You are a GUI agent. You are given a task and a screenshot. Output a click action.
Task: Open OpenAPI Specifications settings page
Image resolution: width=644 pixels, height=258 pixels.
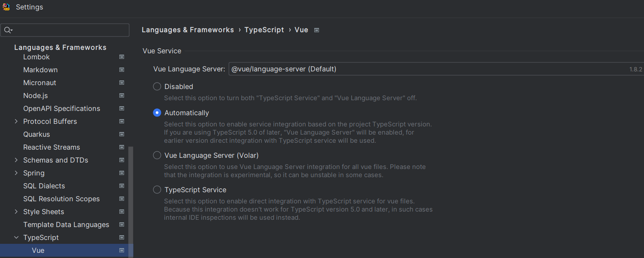click(x=62, y=108)
